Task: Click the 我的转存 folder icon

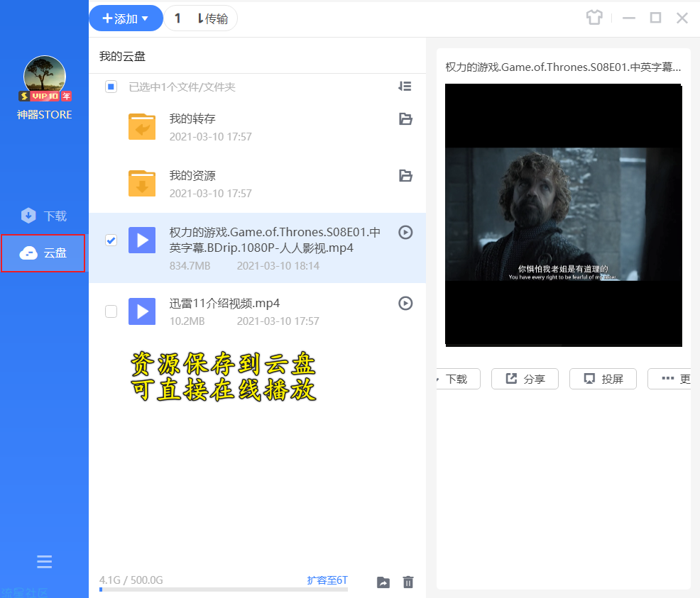Action: pyautogui.click(x=142, y=127)
